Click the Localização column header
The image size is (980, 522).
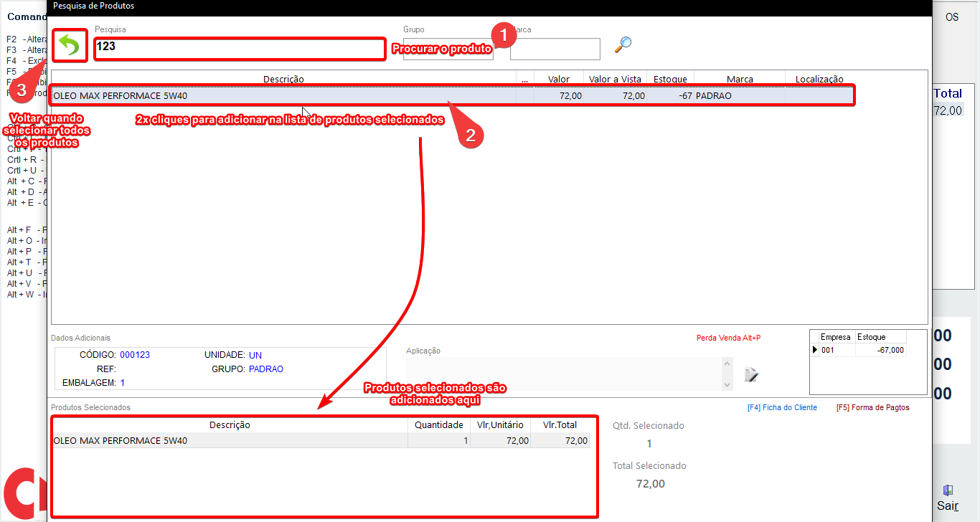point(819,79)
